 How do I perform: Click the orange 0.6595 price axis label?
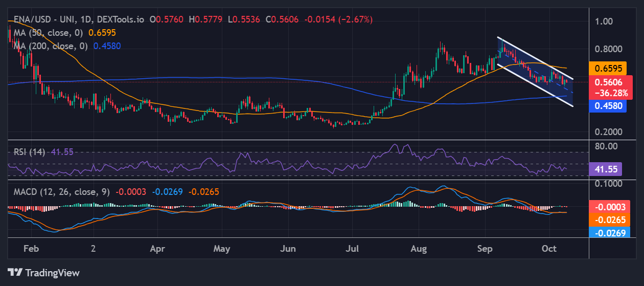point(606,68)
